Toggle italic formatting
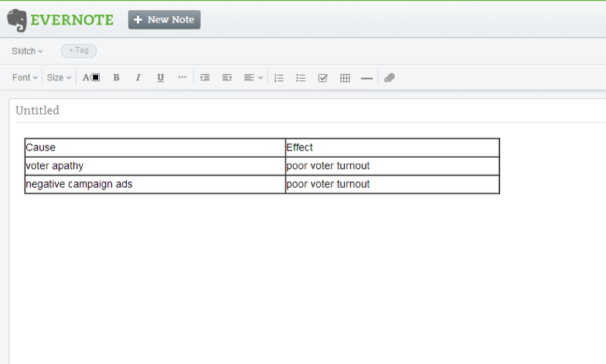The width and height of the screenshot is (606, 364). point(138,77)
